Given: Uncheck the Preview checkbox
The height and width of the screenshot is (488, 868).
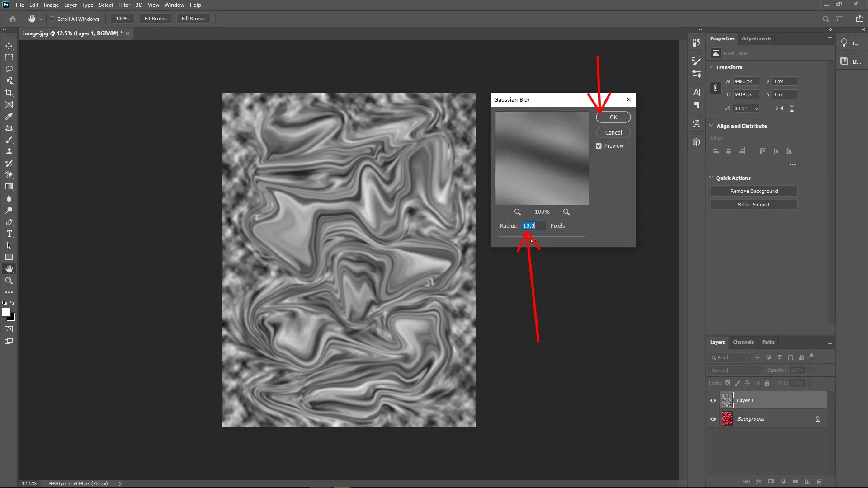Looking at the screenshot, I should coord(598,145).
